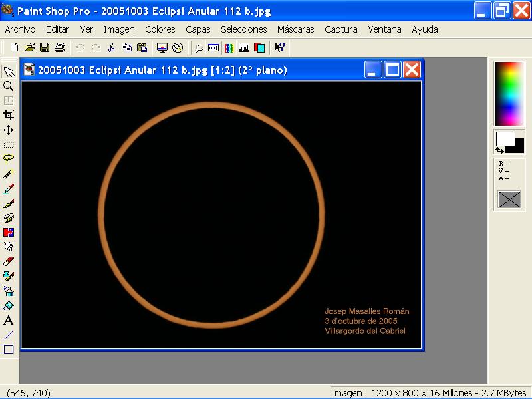Select the Dropper tool
This screenshot has height=399, width=532.
point(9,189)
